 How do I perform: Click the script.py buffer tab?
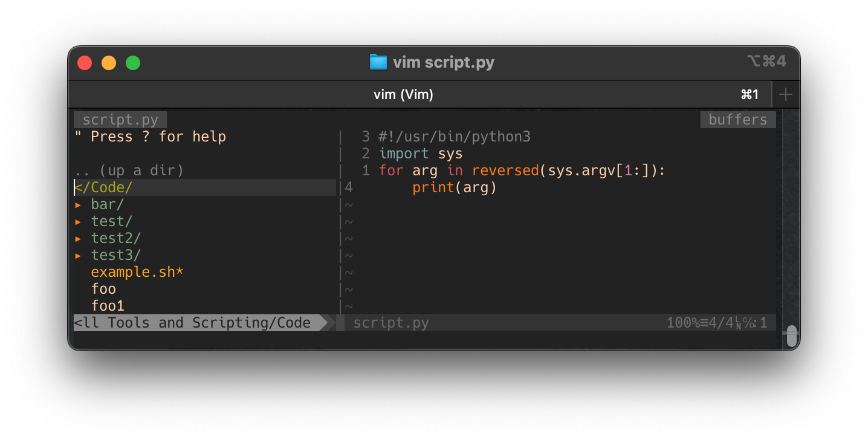tap(120, 120)
